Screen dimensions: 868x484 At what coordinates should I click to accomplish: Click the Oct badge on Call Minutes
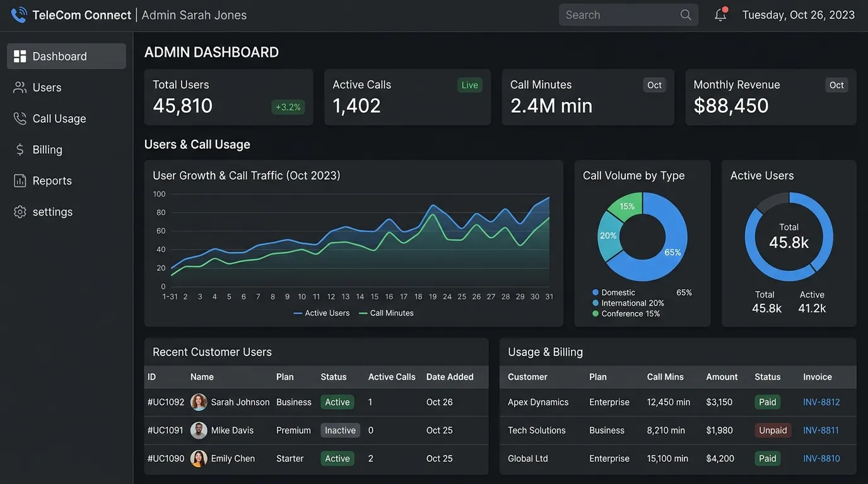tap(655, 85)
